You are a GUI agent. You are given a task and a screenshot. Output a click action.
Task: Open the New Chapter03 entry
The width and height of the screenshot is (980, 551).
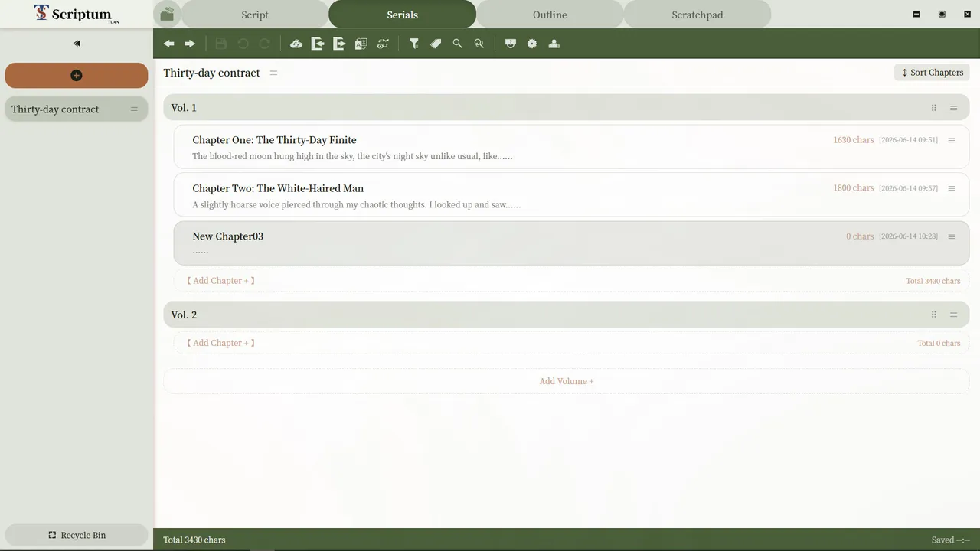point(571,243)
